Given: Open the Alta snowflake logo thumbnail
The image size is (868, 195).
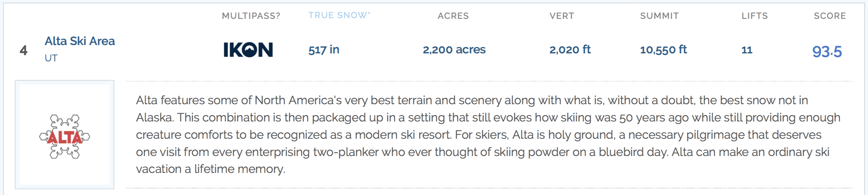Looking at the screenshot, I should point(64,135).
